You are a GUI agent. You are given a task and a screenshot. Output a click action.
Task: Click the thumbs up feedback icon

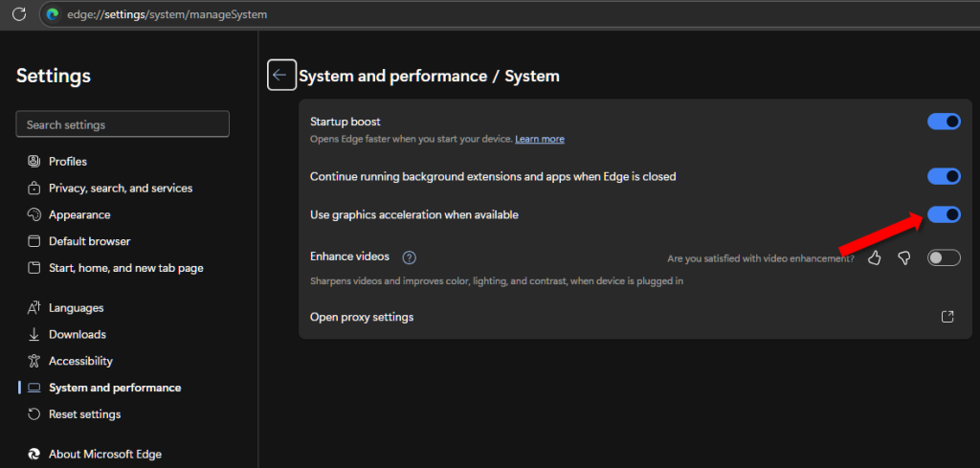tap(874, 257)
